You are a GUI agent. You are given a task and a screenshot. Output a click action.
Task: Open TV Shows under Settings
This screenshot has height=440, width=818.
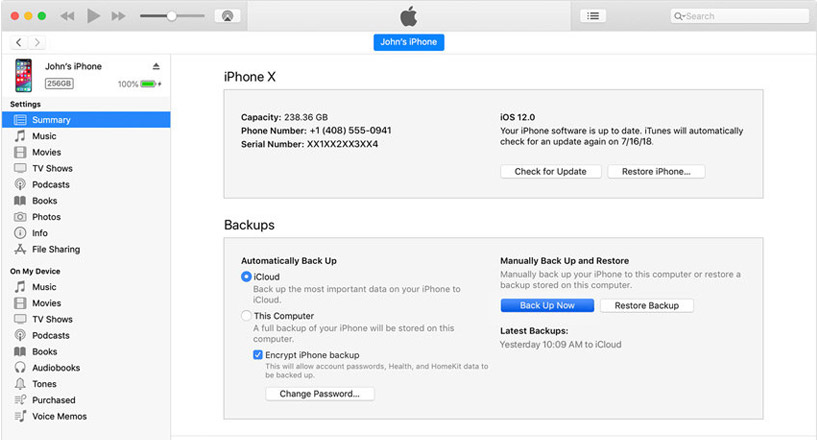(86, 168)
